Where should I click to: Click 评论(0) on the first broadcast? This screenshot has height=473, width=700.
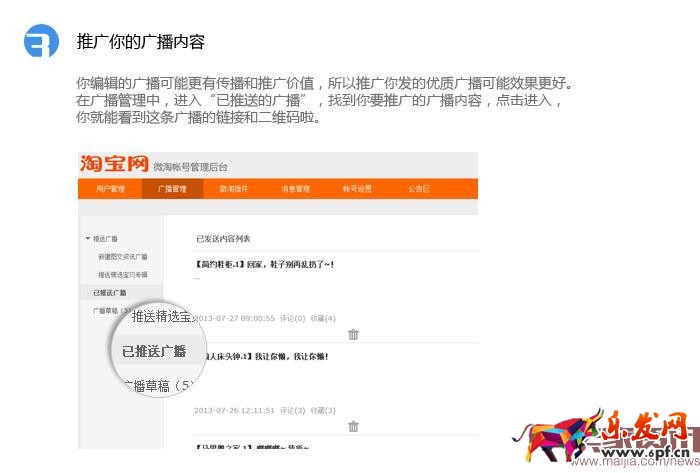pyautogui.click(x=293, y=318)
